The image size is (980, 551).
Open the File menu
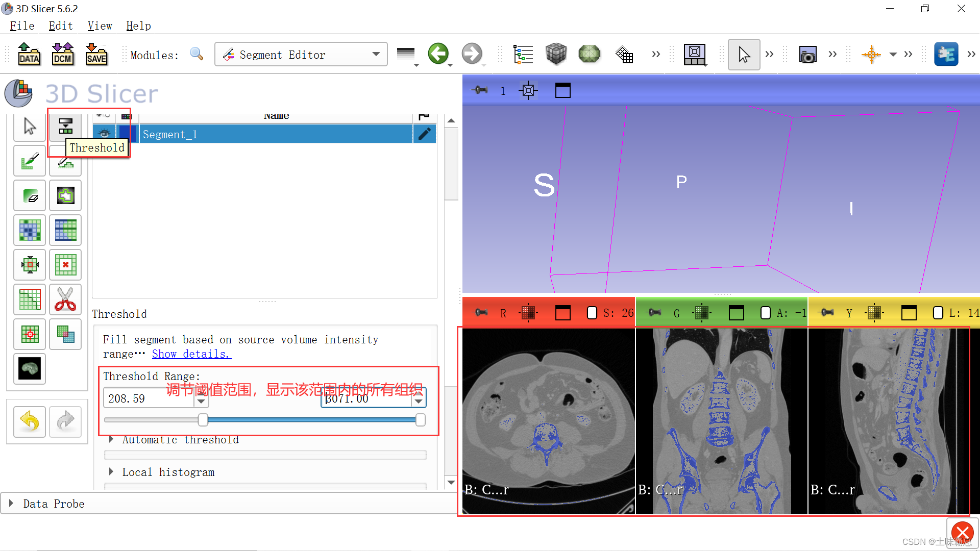click(x=21, y=26)
